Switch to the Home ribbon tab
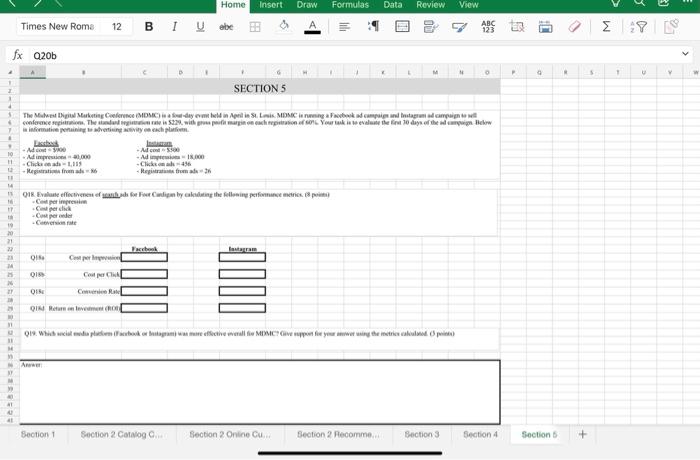700x460 pixels. point(233,5)
